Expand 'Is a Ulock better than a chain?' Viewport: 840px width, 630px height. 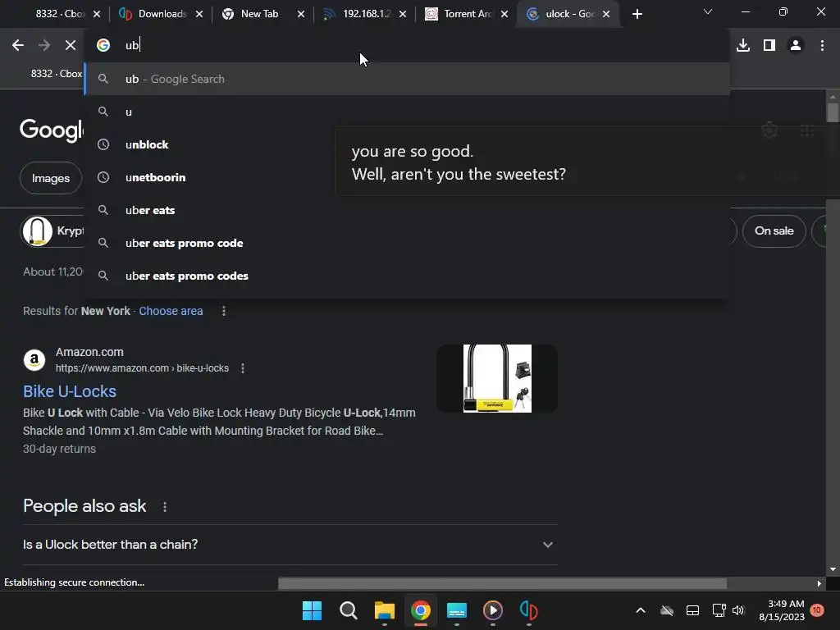290,545
